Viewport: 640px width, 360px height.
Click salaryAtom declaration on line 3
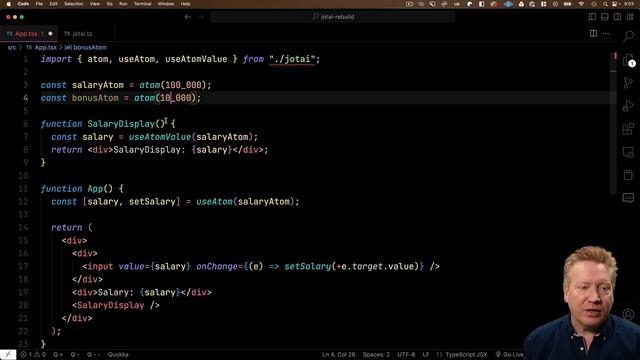click(98, 85)
